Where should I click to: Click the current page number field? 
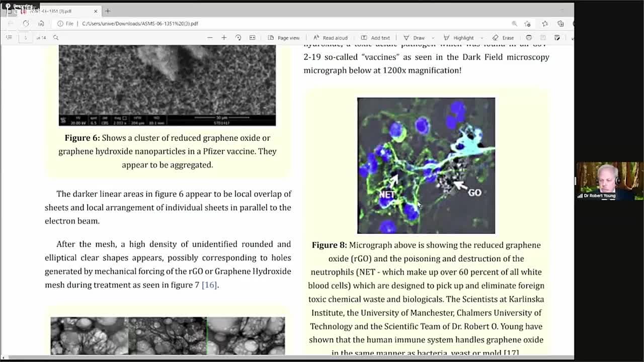point(26,38)
